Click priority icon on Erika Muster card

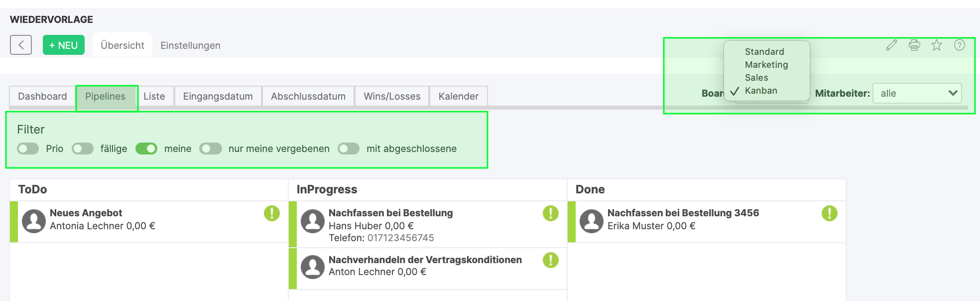pos(829,213)
